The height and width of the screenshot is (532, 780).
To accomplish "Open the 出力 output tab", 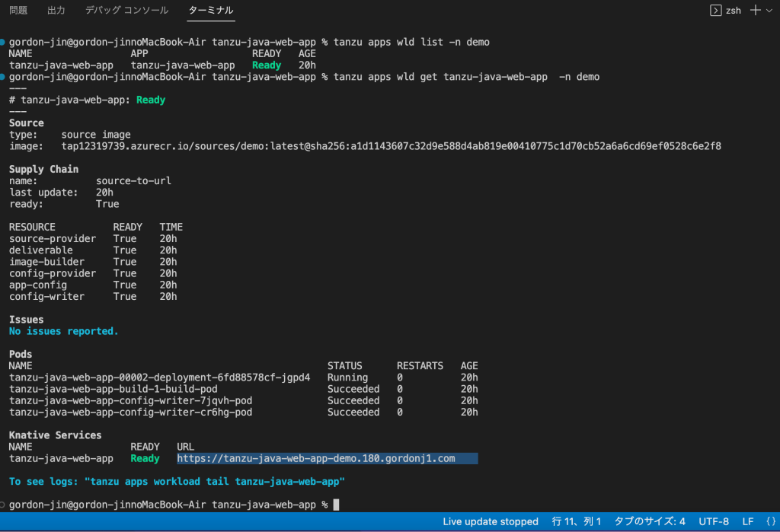I will click(x=56, y=11).
